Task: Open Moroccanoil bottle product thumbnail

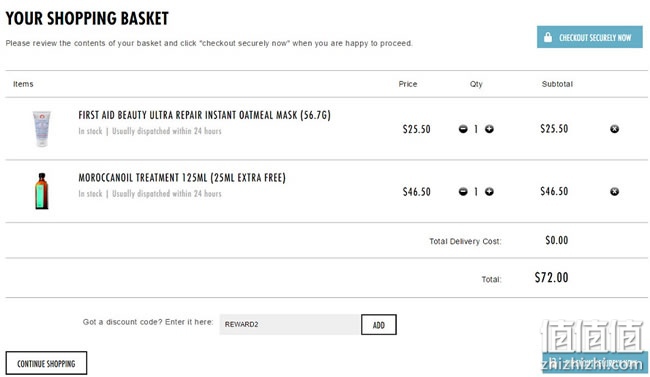Action: click(x=41, y=191)
